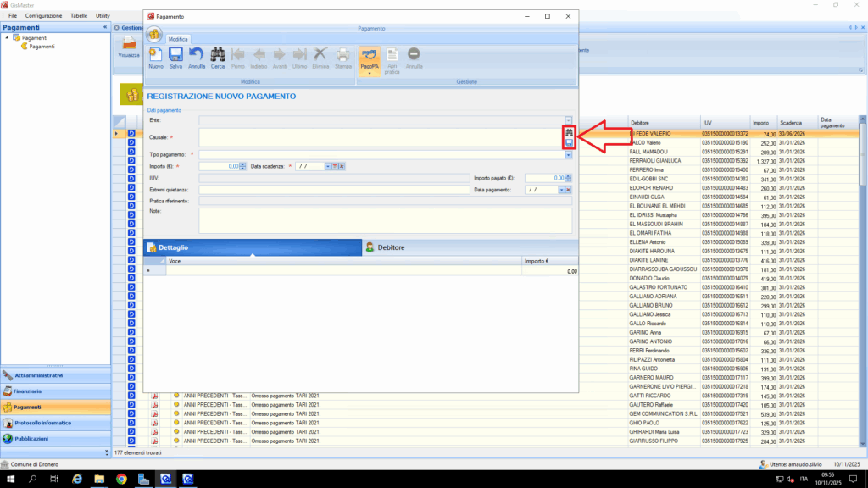Screen dimensions: 868x488
Task: Open the Tipo pagamento dropdown list
Action: (x=568, y=154)
